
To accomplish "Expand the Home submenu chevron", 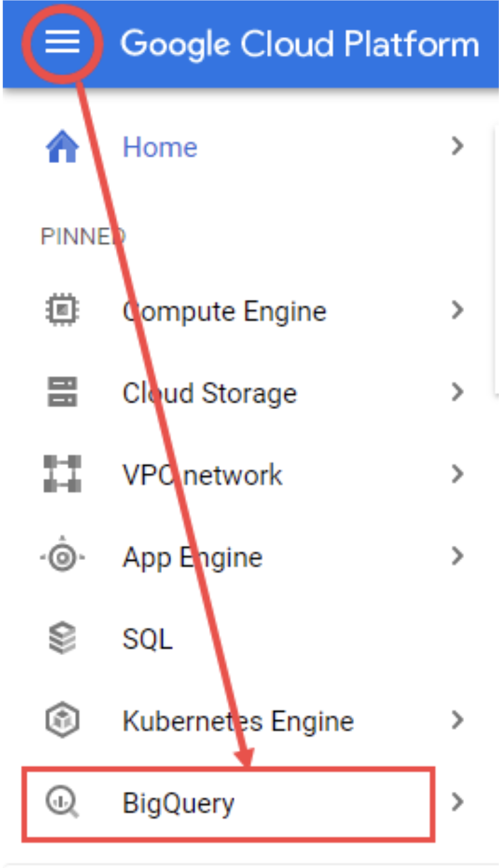I will 458,146.
